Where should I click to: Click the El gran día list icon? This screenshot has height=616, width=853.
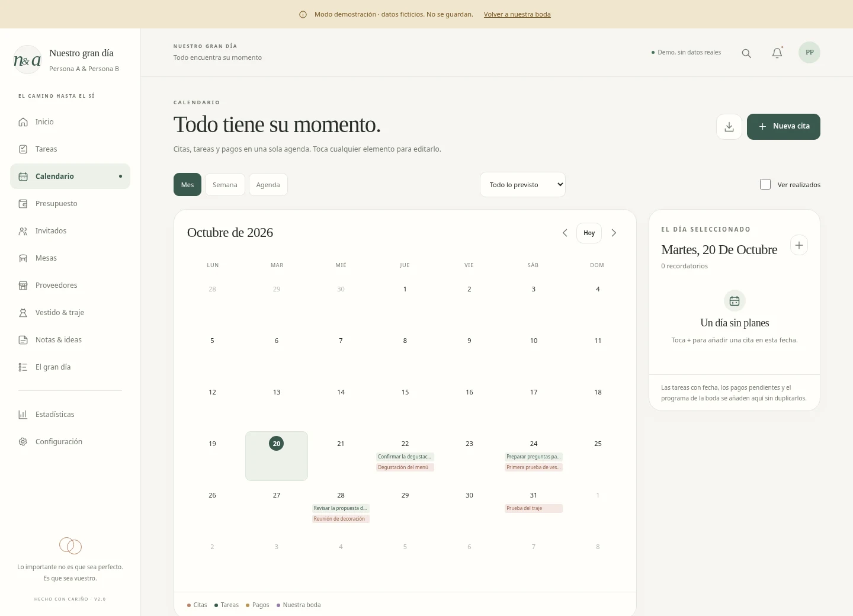click(23, 367)
